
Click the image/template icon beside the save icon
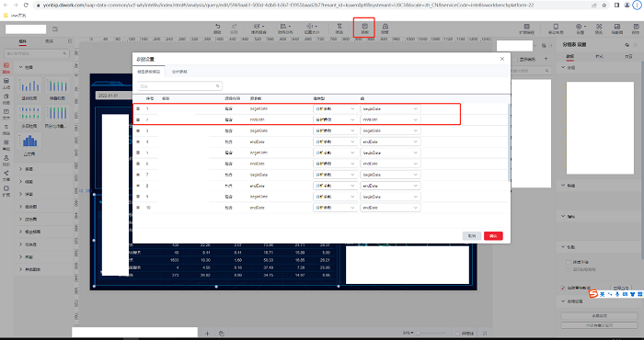[x=617, y=27]
